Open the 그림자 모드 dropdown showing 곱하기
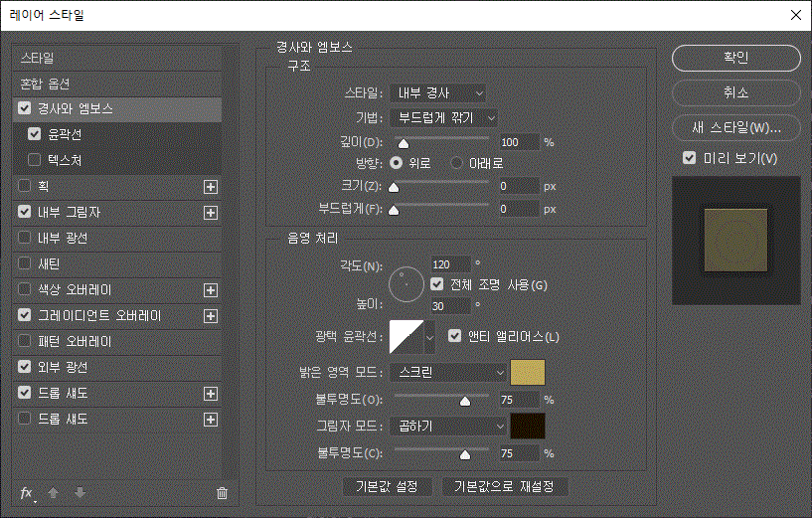 [x=448, y=427]
